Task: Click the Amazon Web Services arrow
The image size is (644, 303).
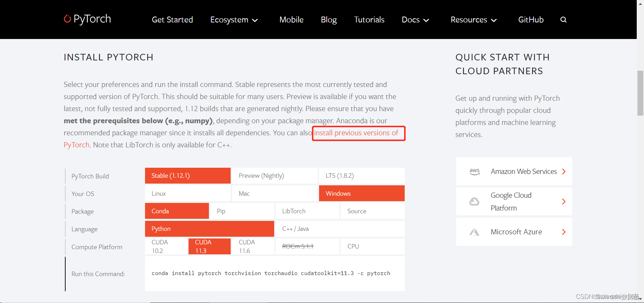Action: 564,172
